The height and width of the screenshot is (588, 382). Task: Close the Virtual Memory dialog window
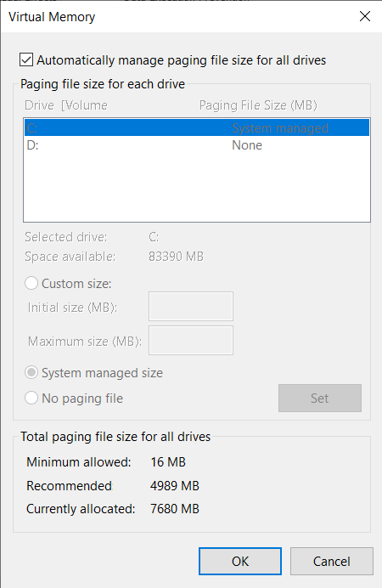click(365, 16)
